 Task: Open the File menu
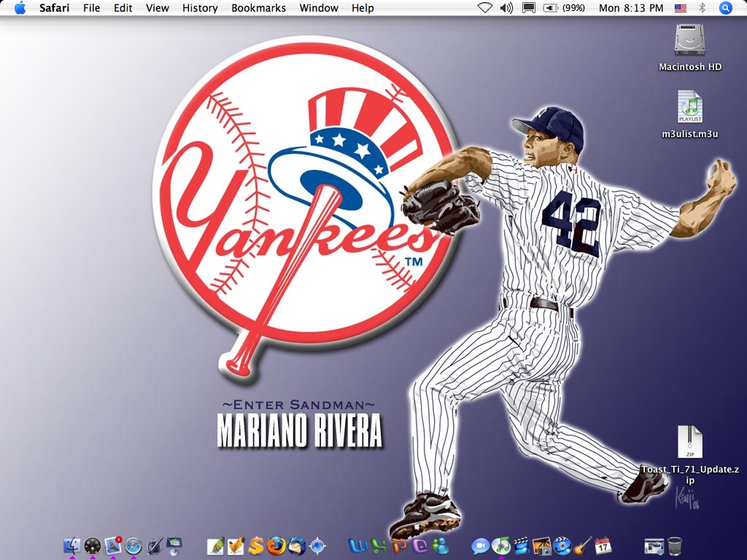[91, 8]
